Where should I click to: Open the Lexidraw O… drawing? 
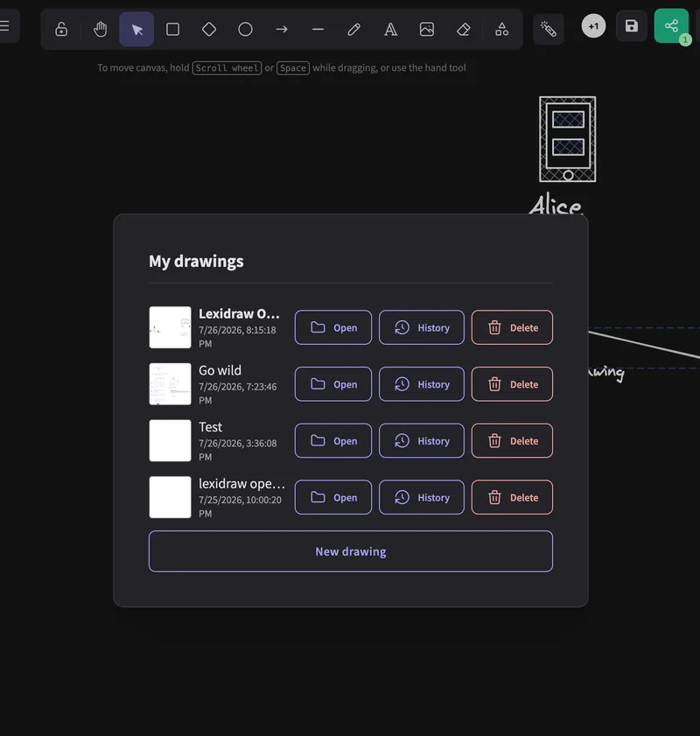(333, 327)
